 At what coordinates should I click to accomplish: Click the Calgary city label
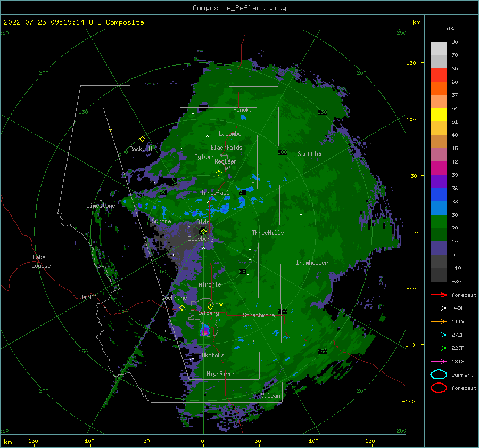(208, 313)
